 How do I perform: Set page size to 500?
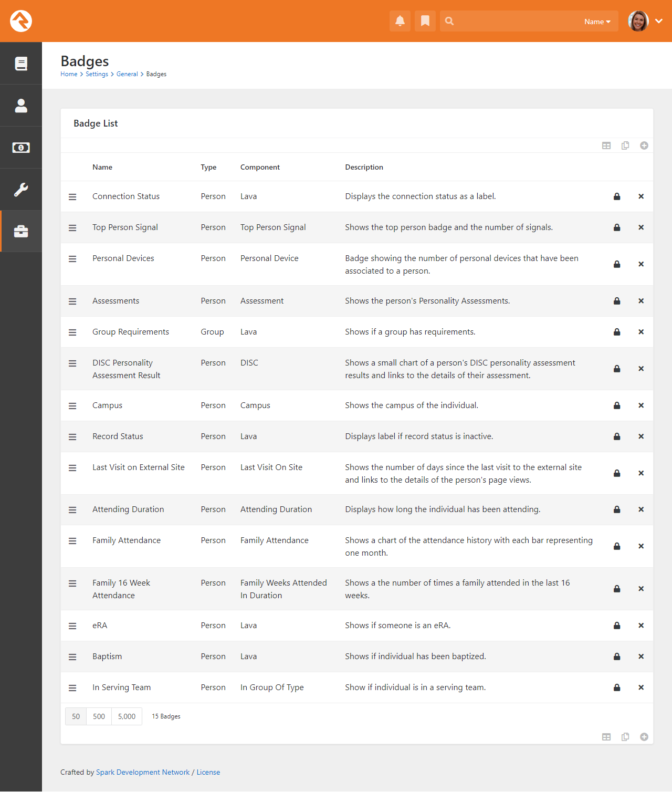point(99,716)
